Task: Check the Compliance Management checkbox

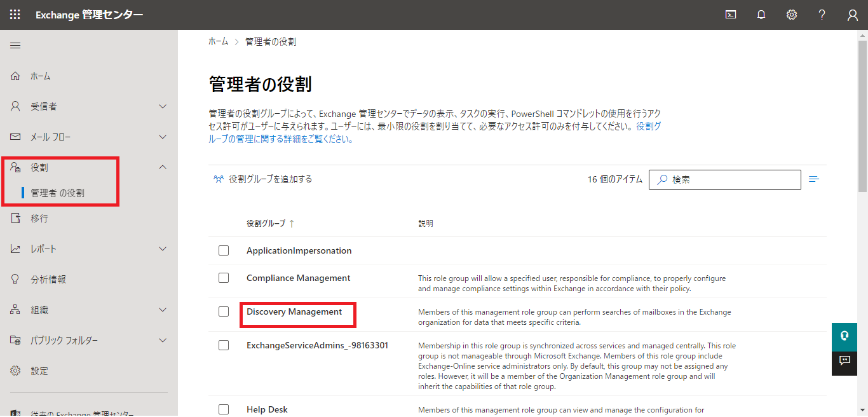Action: click(224, 278)
